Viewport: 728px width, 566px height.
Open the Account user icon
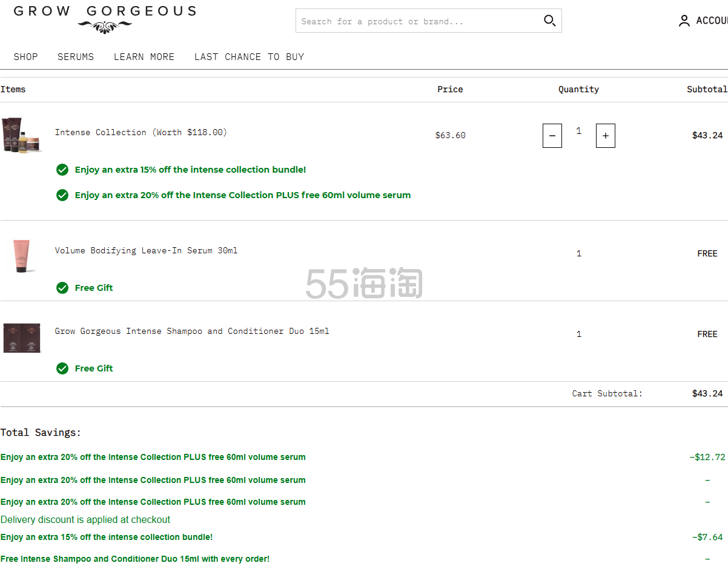coord(684,21)
